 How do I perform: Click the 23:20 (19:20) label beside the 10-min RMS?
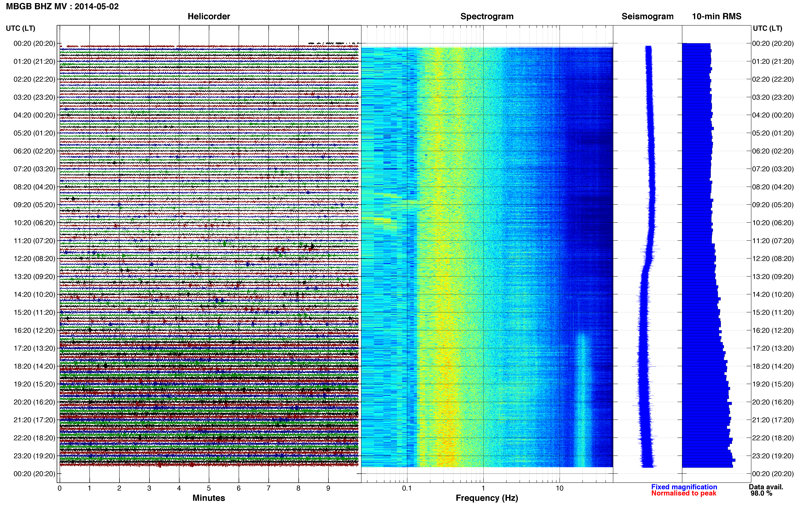pos(773,456)
